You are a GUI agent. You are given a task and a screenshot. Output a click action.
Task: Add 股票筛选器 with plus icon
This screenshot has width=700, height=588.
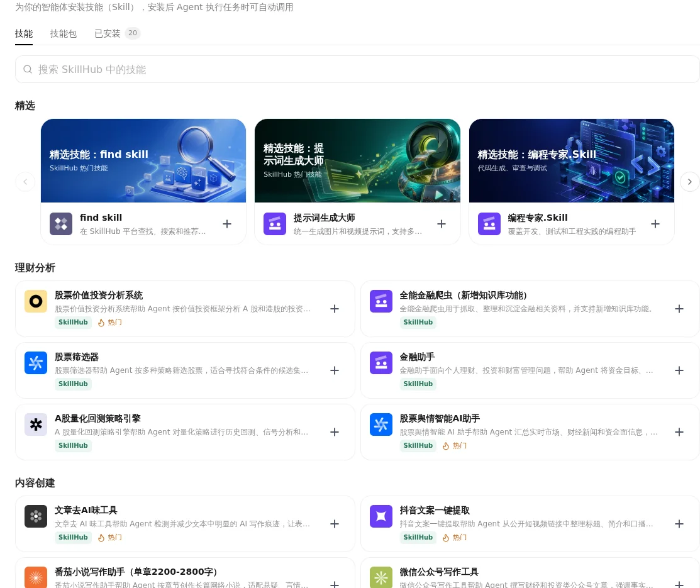click(335, 370)
